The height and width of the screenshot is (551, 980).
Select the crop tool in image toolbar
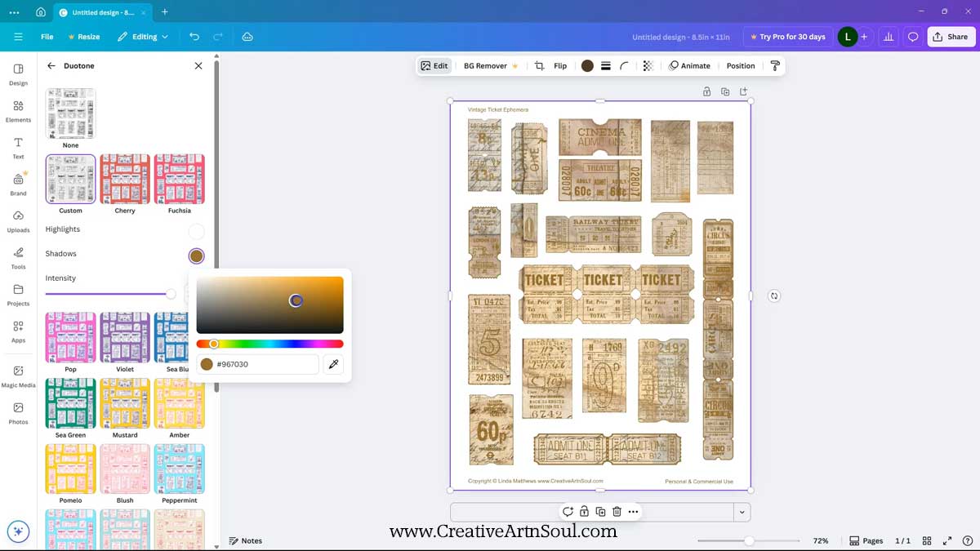pyautogui.click(x=539, y=65)
